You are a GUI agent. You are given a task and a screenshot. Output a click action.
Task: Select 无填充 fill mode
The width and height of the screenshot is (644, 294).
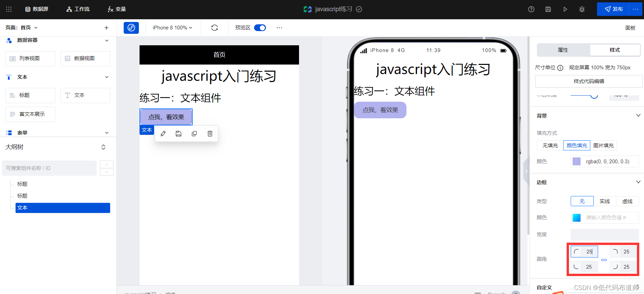click(550, 145)
